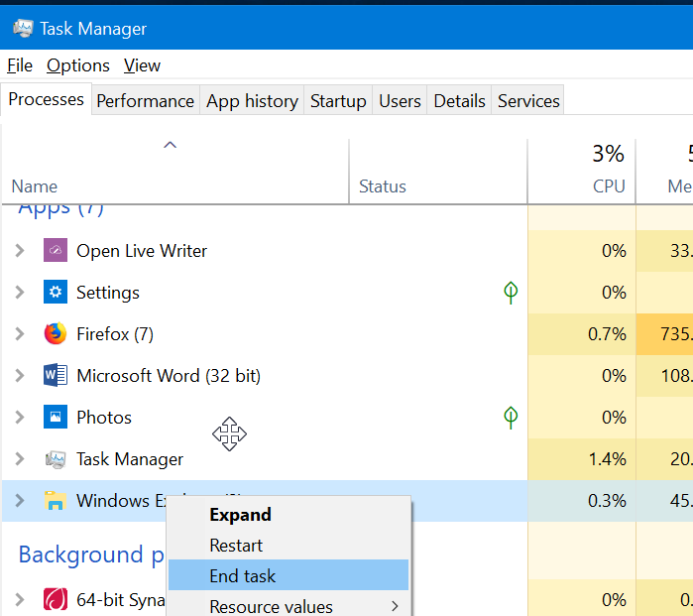Expand the Windows Explorer process row
The image size is (693, 616).
click(x=20, y=500)
